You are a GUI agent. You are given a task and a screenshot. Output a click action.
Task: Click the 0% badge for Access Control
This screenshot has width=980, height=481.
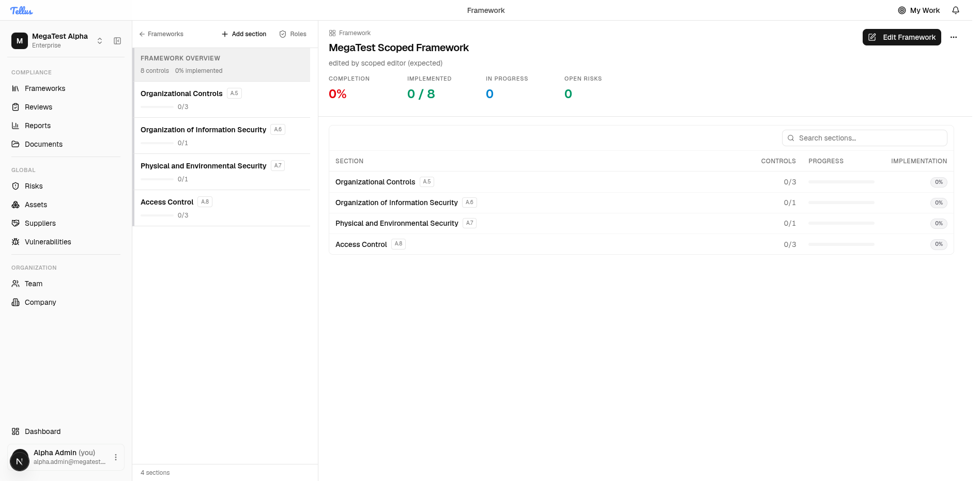point(939,244)
